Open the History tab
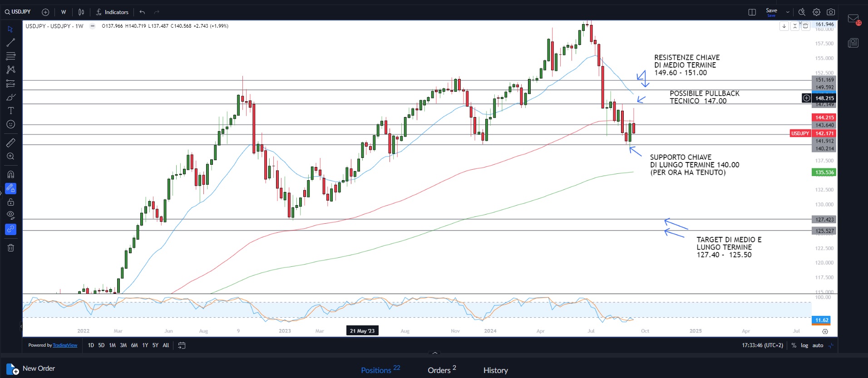 tap(495, 370)
